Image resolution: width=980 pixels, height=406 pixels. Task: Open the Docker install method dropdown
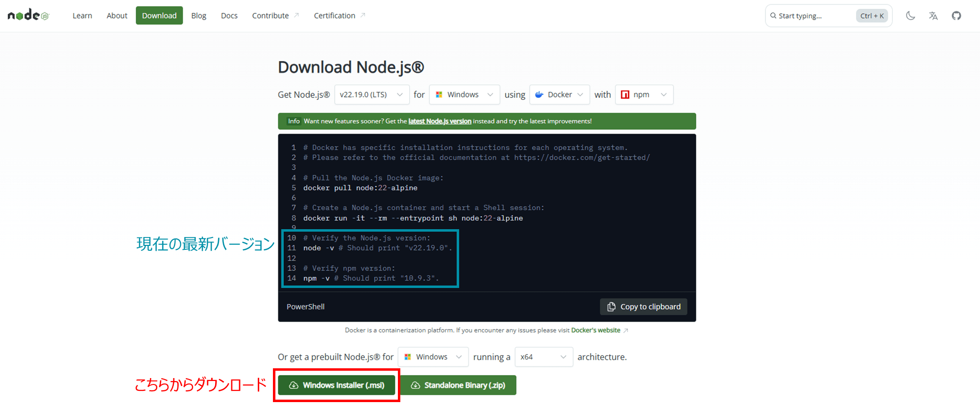pyautogui.click(x=559, y=95)
